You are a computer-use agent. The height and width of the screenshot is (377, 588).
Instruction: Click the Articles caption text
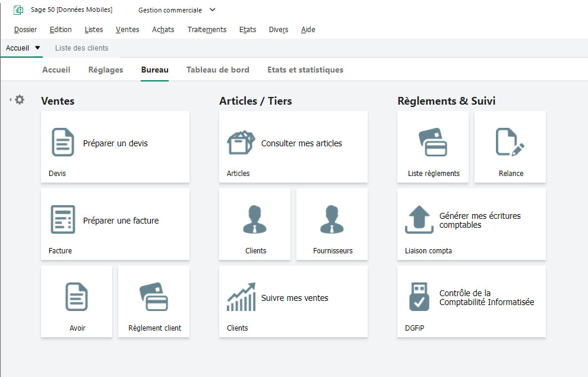238,174
